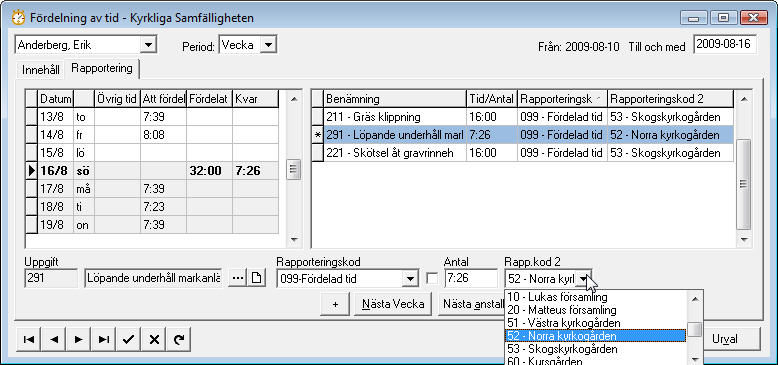Image resolution: width=778 pixels, height=365 pixels.
Task: Go to previous record arrow
Action: (x=54, y=339)
